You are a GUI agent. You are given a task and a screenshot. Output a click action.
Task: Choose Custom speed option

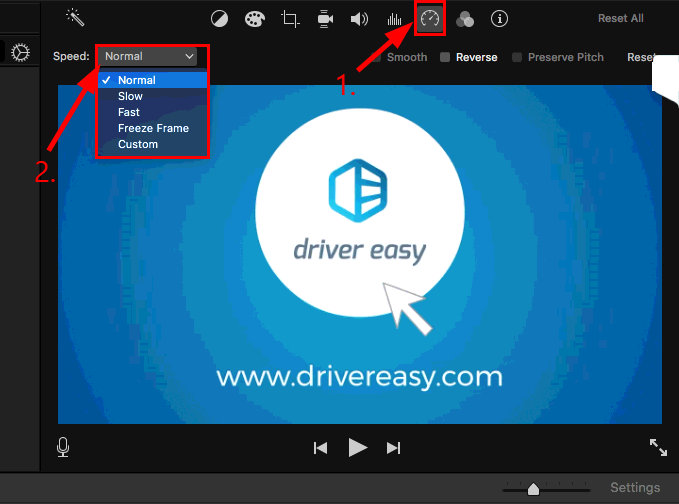(152, 144)
